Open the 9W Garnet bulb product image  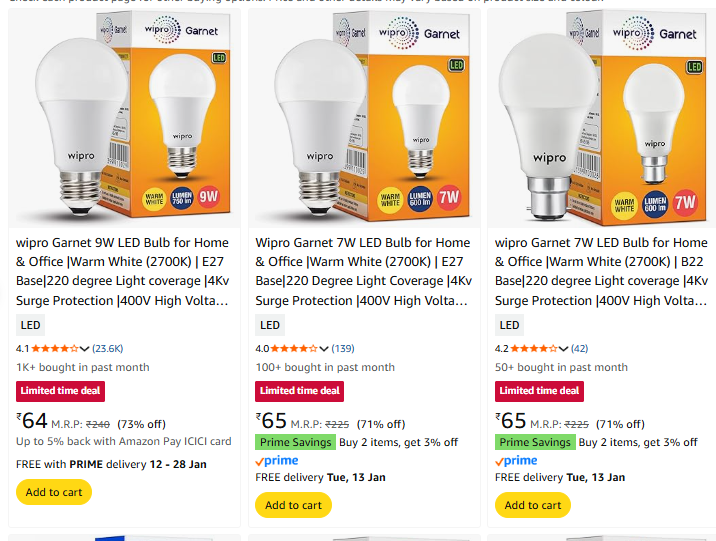click(124, 120)
